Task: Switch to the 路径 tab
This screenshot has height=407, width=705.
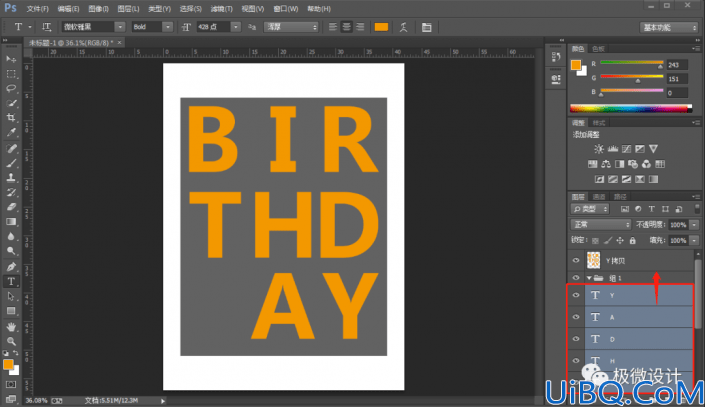Action: point(620,197)
